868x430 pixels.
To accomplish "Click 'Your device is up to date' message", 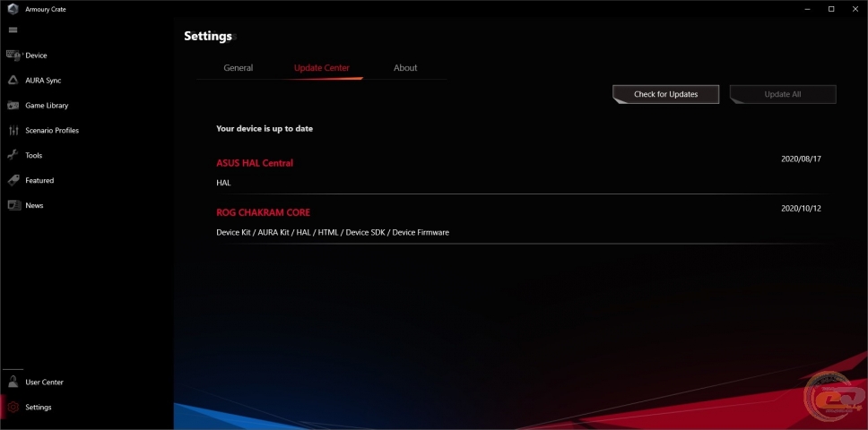I will [265, 129].
